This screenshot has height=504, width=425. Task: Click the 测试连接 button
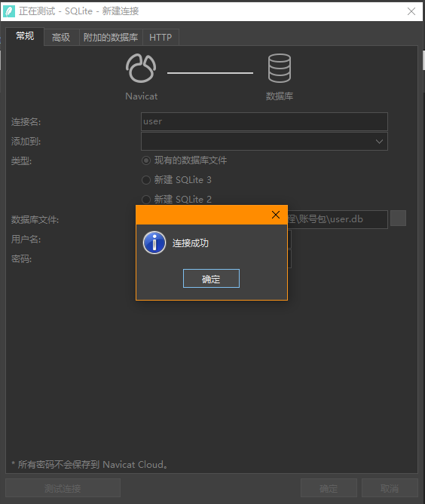63,488
